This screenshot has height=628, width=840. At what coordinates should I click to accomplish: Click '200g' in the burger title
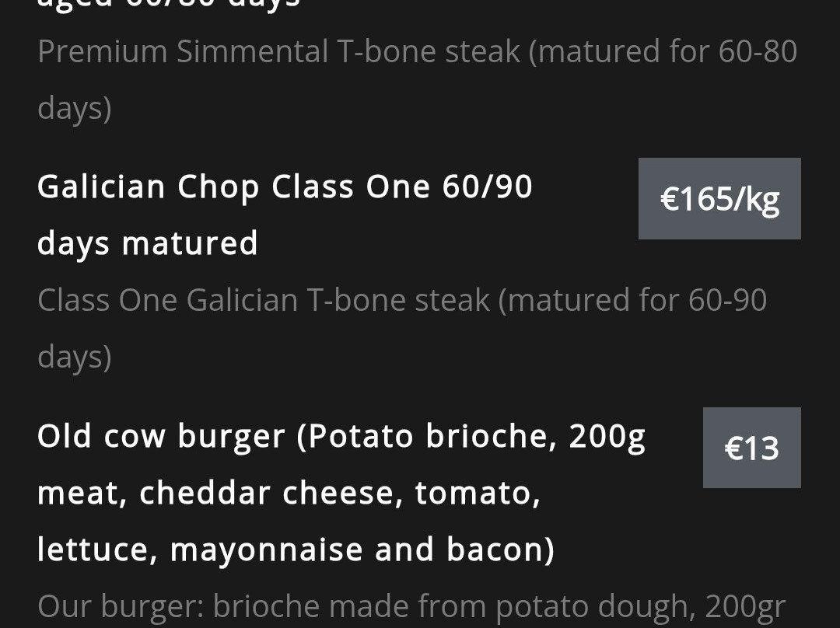click(x=607, y=436)
